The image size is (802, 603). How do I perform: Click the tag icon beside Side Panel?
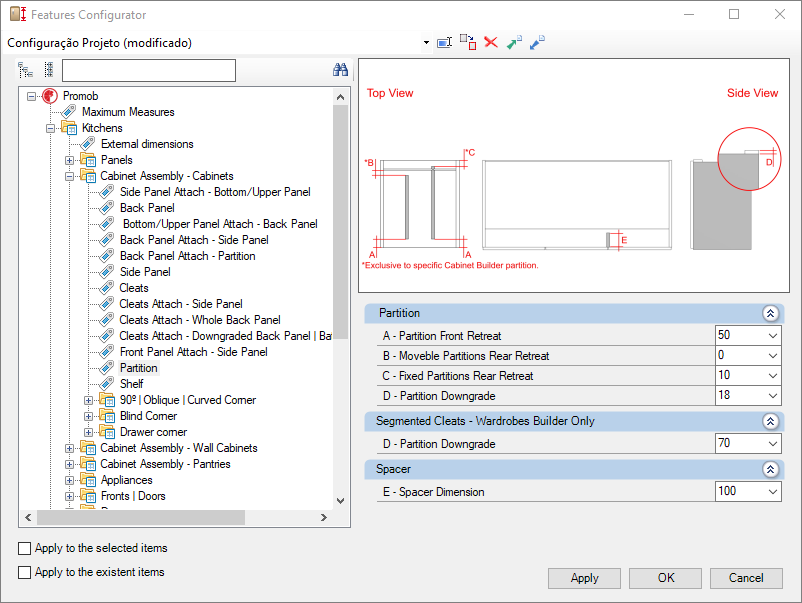(x=106, y=272)
